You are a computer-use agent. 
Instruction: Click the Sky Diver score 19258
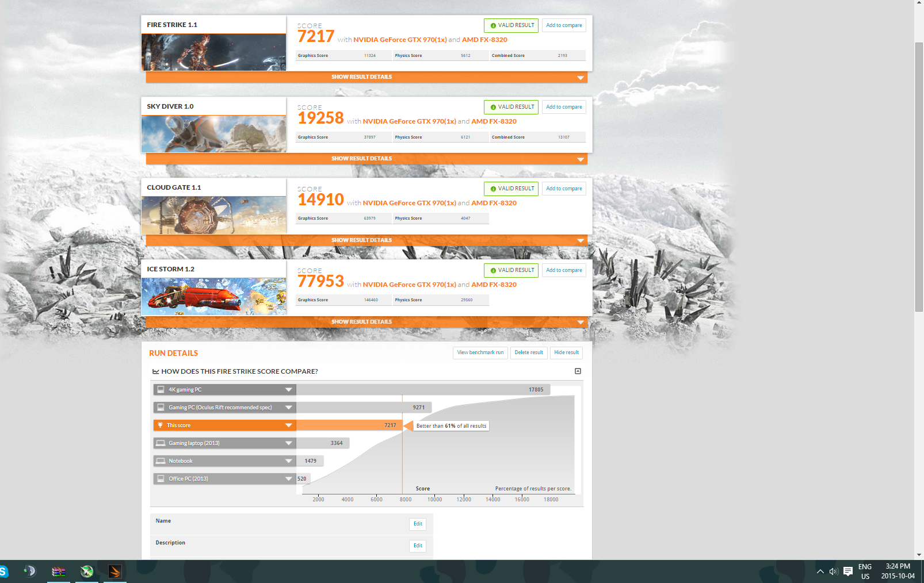point(320,118)
